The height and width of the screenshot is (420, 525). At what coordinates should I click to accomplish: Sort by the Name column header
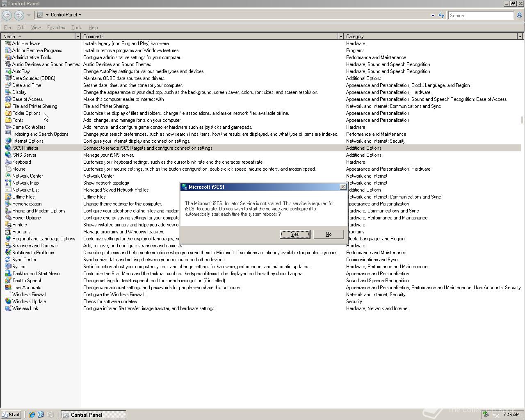38,37
